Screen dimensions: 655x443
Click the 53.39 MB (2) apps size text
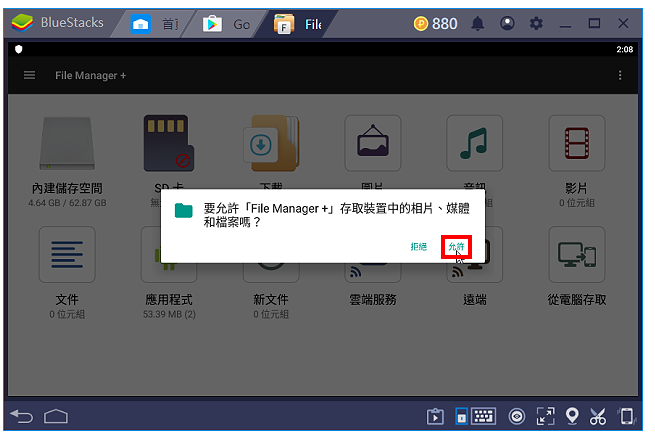pyautogui.click(x=169, y=314)
